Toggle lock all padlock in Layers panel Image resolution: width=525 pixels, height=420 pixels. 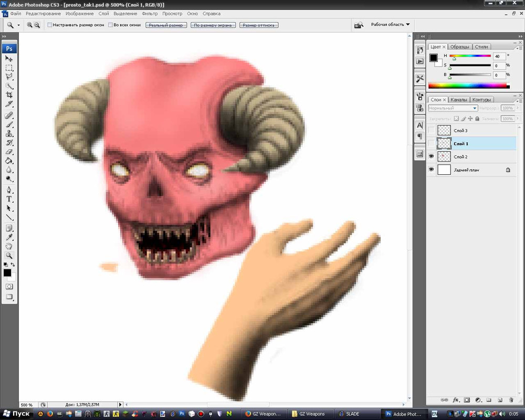click(477, 119)
